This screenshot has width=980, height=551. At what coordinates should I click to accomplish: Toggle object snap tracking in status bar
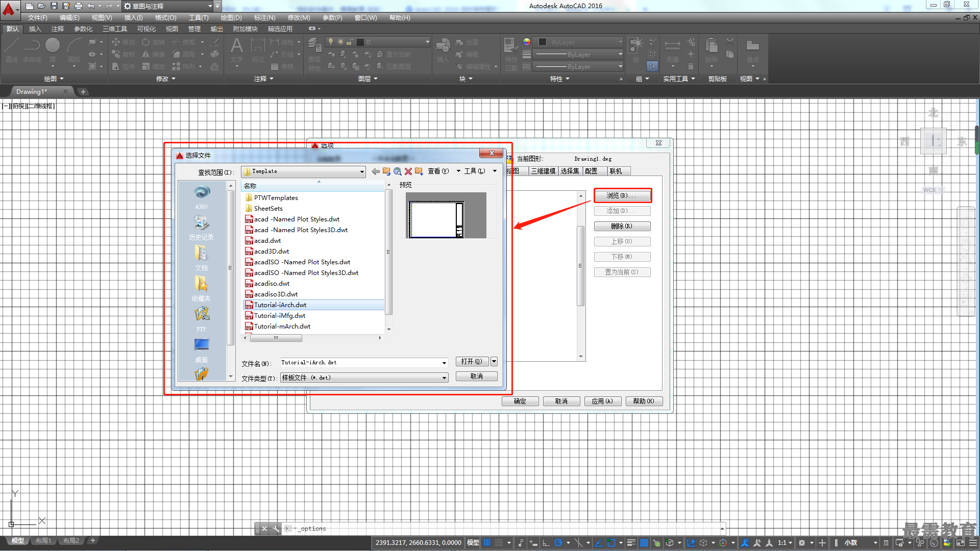(599, 543)
